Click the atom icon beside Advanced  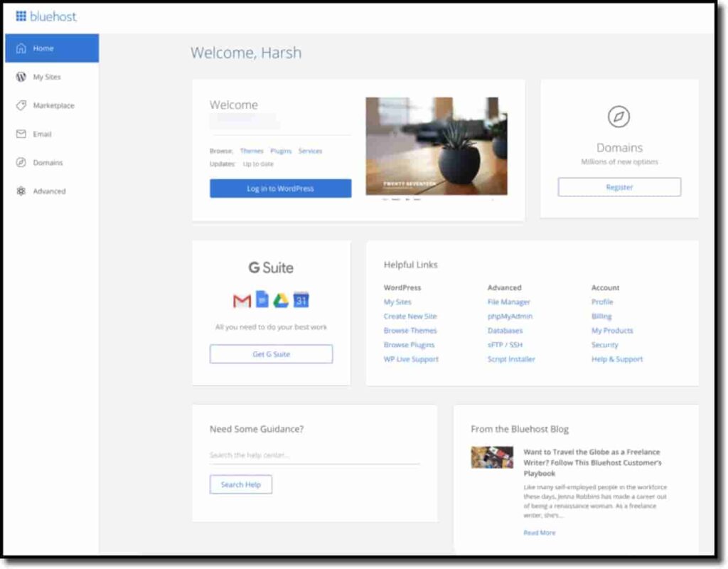(21, 191)
